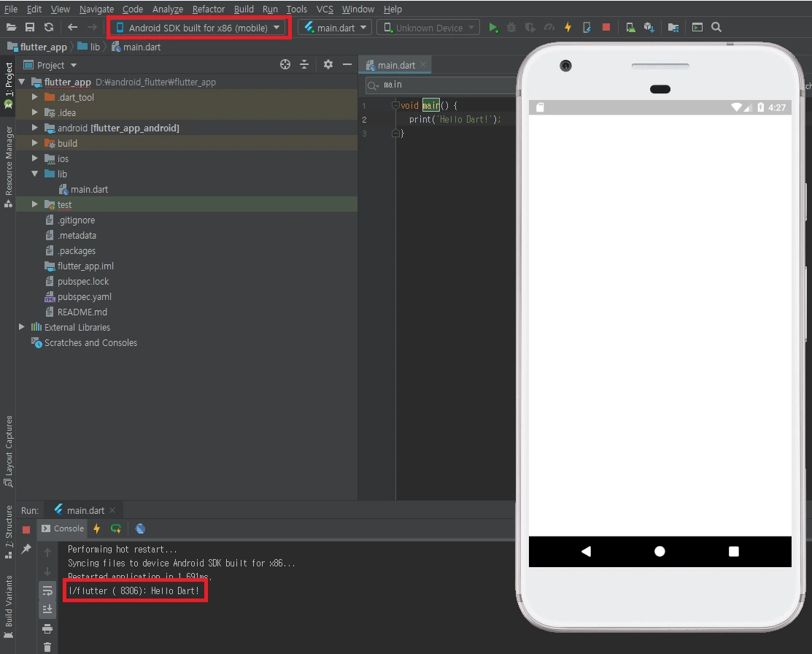Open the Run Anything icon
This screenshot has width=812, height=654.
[697, 28]
